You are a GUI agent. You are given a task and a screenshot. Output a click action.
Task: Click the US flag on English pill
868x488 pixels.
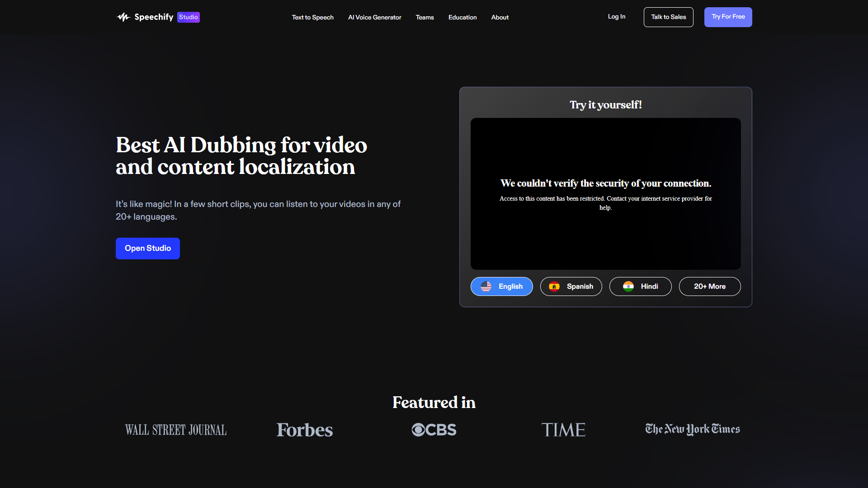(x=486, y=286)
